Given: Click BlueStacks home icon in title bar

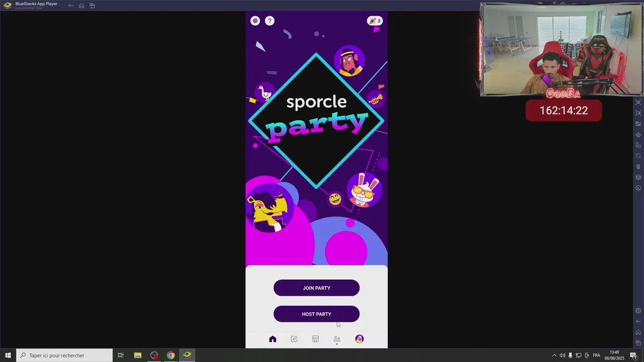Looking at the screenshot, I should (x=82, y=6).
